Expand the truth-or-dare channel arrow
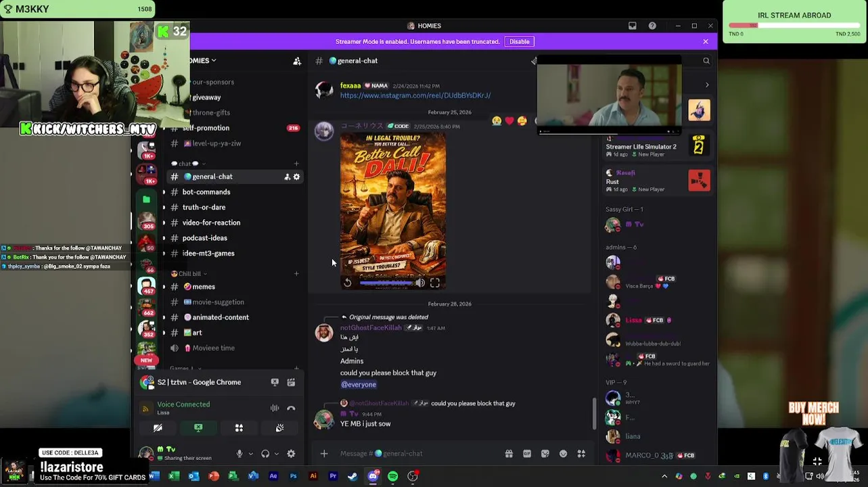868x487 pixels. [x=164, y=208]
